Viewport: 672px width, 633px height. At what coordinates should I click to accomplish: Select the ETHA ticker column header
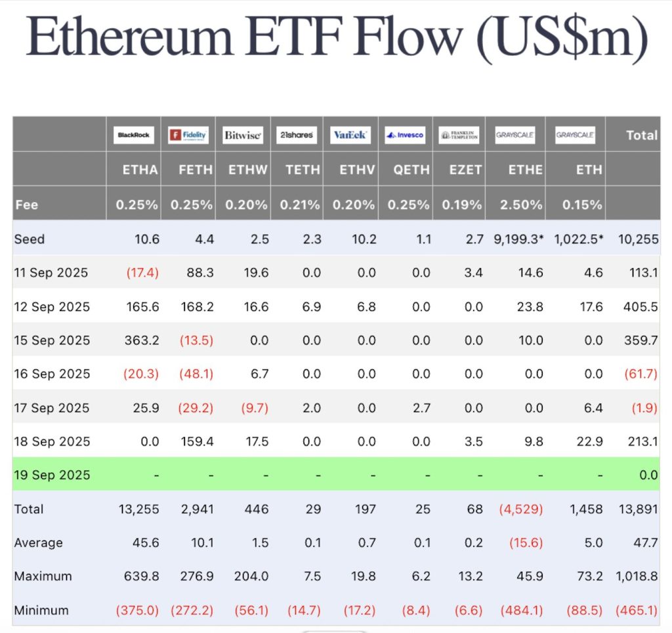(140, 170)
